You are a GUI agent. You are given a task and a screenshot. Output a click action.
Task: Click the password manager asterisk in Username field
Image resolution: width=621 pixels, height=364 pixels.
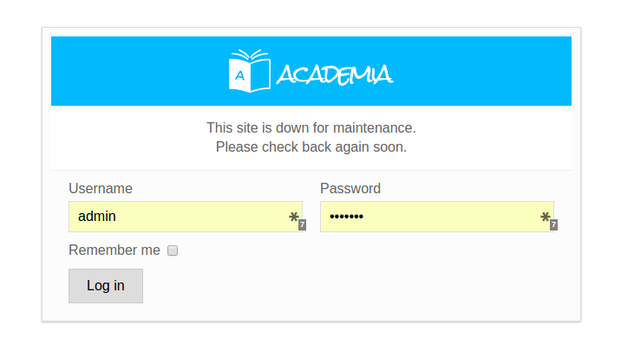pyautogui.click(x=294, y=217)
